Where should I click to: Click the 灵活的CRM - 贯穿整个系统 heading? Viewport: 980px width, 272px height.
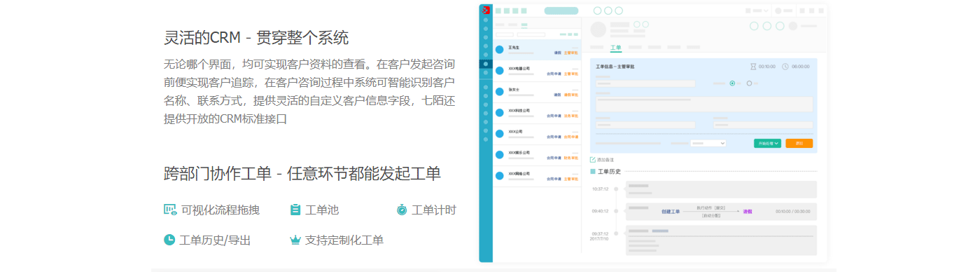coord(256,38)
